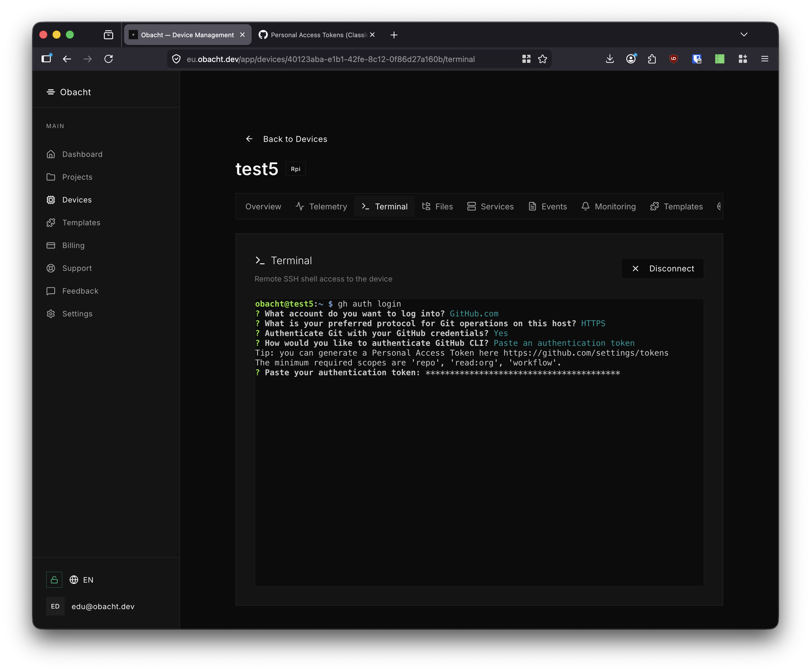811x672 pixels.
Task: Click the green square extension icon
Action: point(720,59)
